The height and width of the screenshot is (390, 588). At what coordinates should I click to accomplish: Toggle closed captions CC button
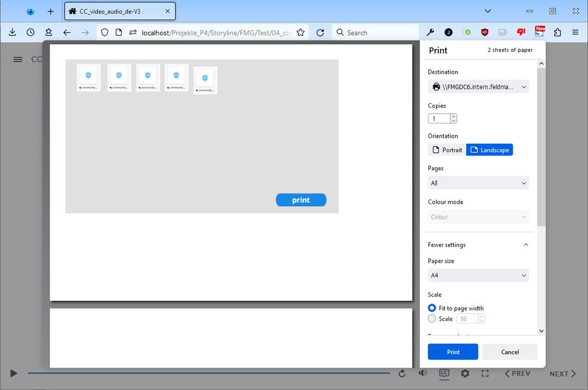(x=444, y=373)
